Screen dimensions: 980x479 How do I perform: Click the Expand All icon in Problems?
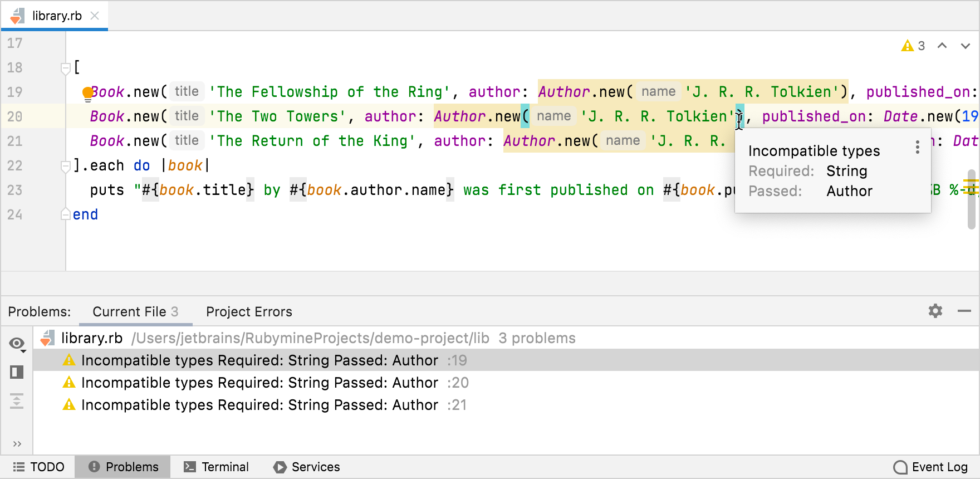pyautogui.click(x=17, y=401)
